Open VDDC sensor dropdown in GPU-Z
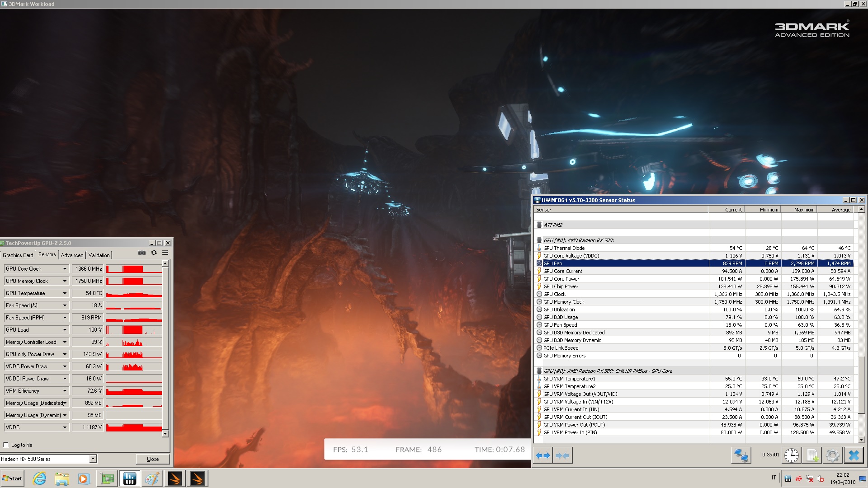The image size is (868, 488). click(x=65, y=427)
